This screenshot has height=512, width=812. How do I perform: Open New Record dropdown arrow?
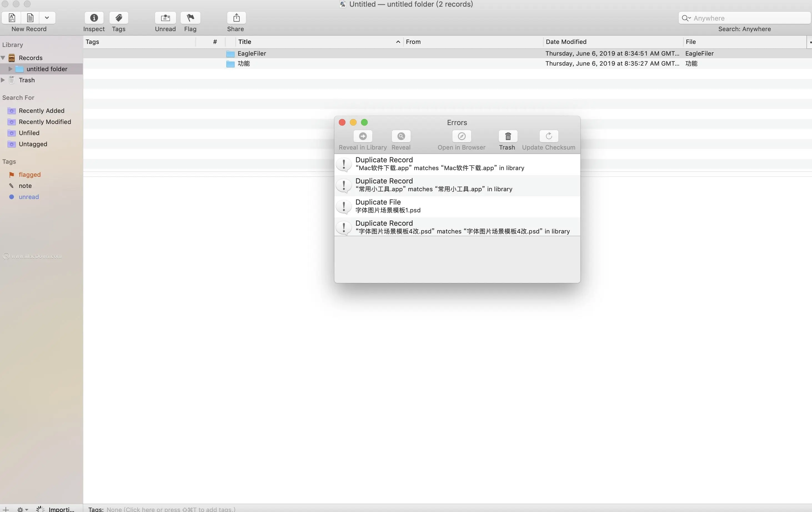[47, 18]
